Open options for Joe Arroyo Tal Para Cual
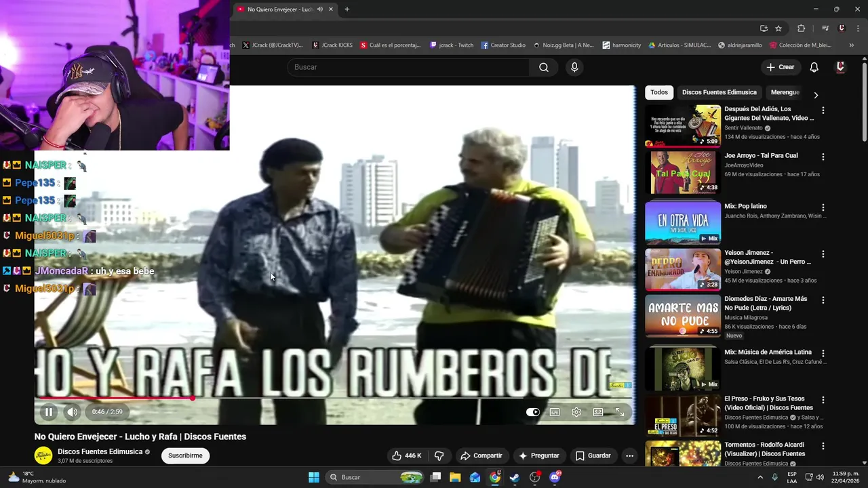Screen dimensions: 868x488 [x=823, y=157]
